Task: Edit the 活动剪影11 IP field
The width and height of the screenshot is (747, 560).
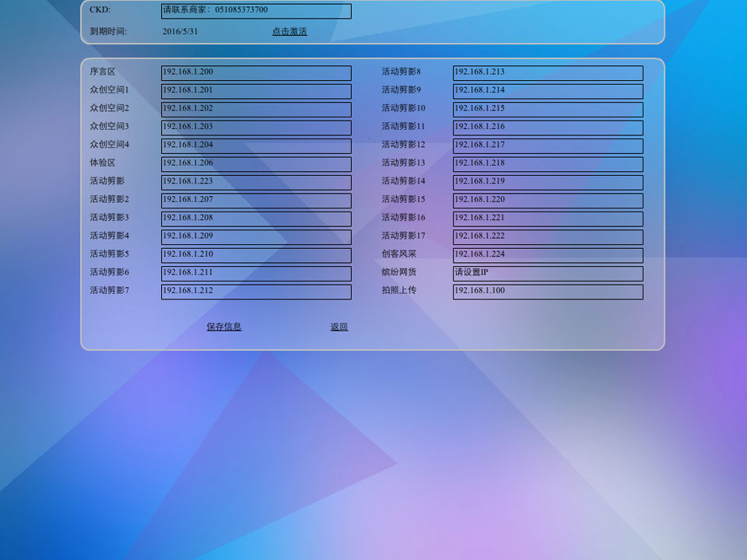Action: pos(548,128)
